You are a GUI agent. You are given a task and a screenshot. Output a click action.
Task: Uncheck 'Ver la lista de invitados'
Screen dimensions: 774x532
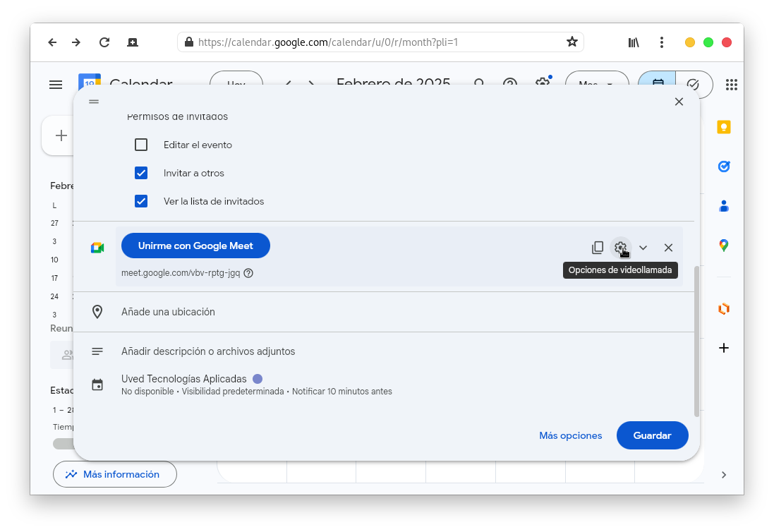point(141,201)
